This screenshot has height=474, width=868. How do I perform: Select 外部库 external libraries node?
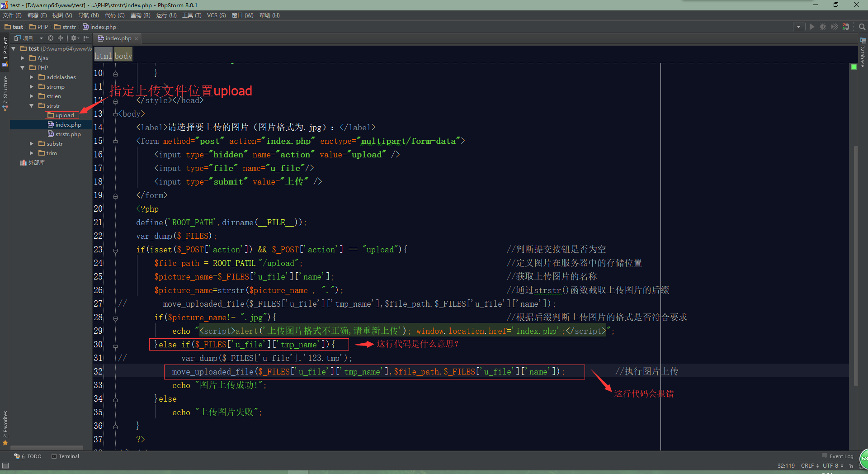(x=33, y=162)
